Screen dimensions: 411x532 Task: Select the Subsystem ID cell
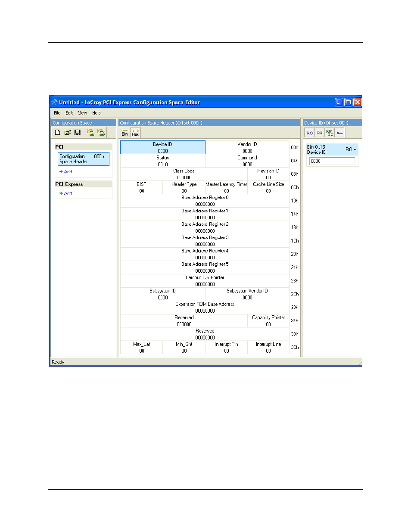[x=162, y=294]
